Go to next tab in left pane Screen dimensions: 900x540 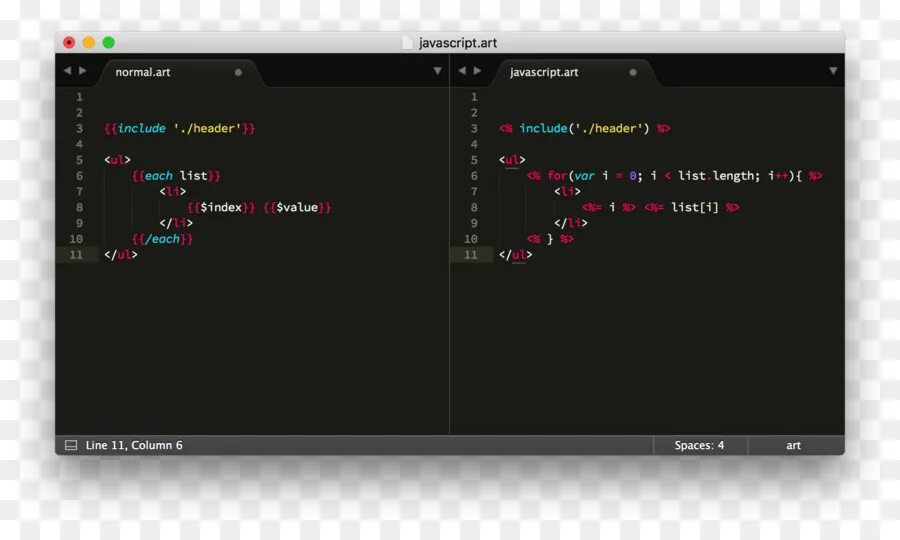point(83,71)
